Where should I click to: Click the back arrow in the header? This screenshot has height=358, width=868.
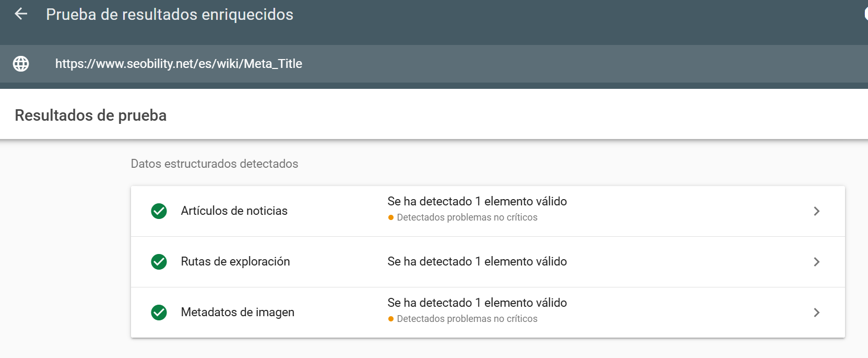pos(20,14)
